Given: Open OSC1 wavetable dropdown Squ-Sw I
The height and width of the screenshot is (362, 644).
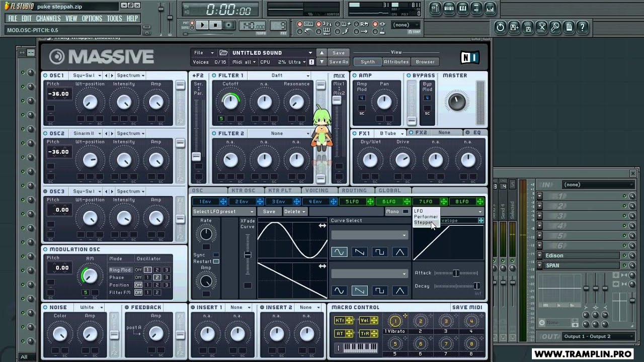Looking at the screenshot, I should (x=87, y=75).
